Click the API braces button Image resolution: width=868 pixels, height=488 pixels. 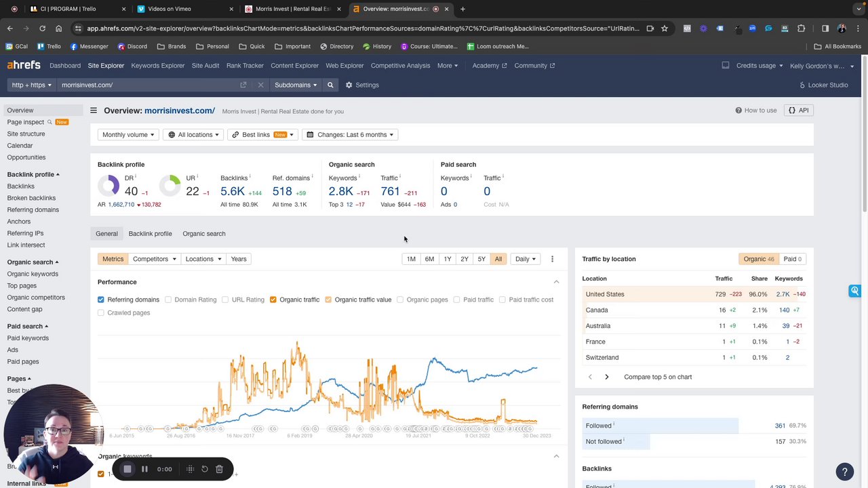coord(798,110)
